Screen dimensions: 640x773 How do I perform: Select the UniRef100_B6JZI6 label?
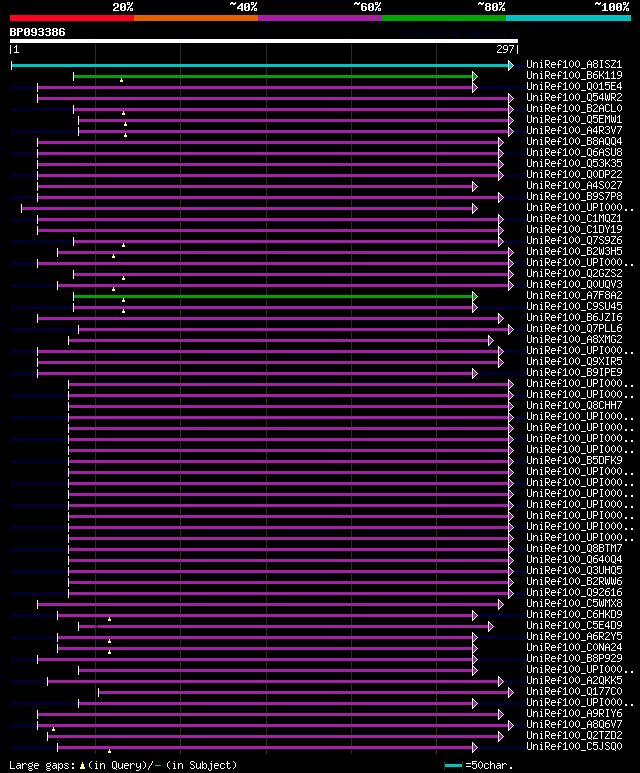coord(574,317)
